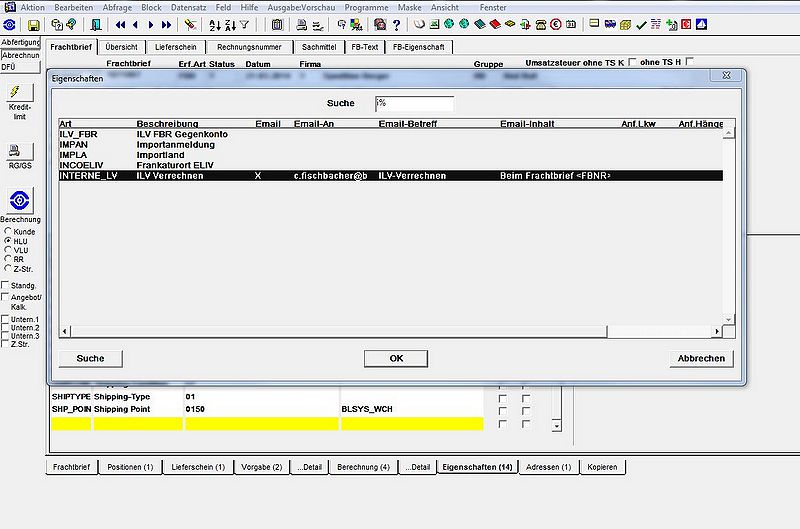
Task: Switch to the Rechnungsnummer tab
Action: (249, 47)
